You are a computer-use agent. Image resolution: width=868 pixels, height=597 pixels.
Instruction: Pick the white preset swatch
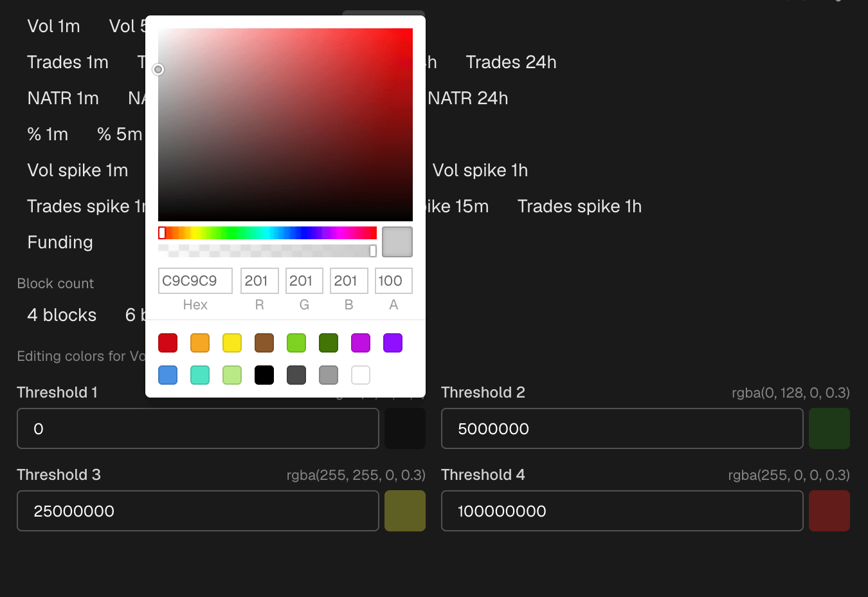(x=361, y=375)
